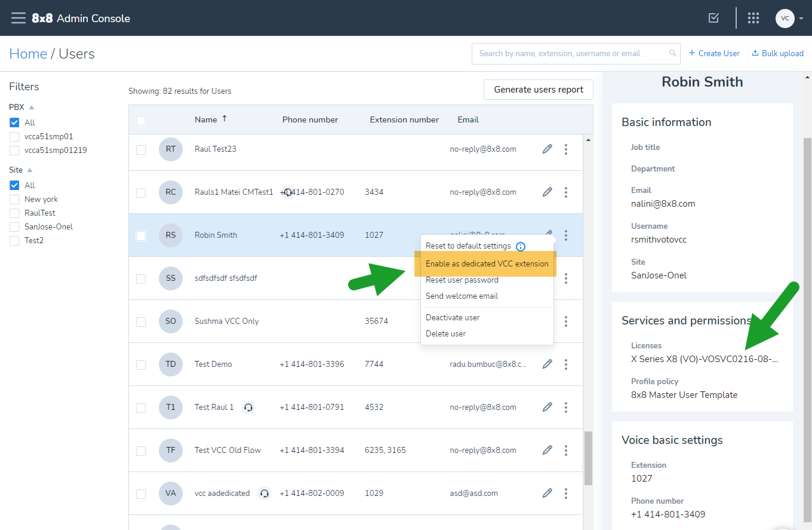Select Delete user from the menu

445,333
